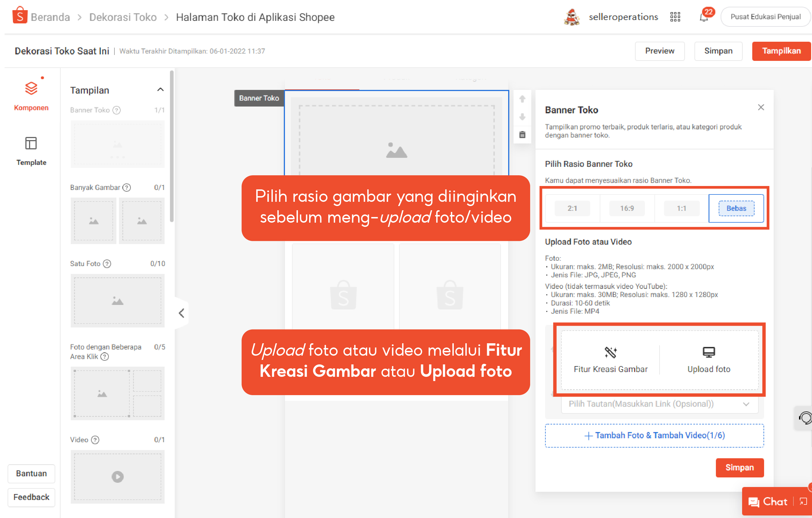Click Tambah Foto & Tambah Video(1/6)
This screenshot has height=518, width=812.
coord(654,435)
